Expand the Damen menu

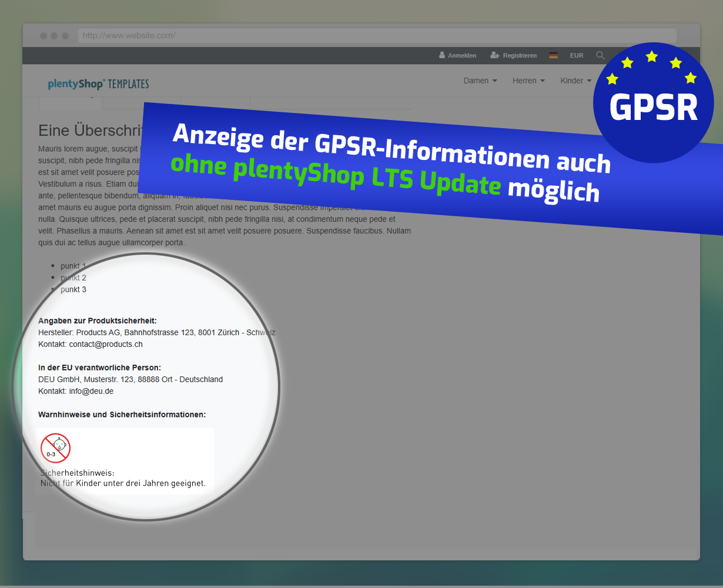(480, 81)
